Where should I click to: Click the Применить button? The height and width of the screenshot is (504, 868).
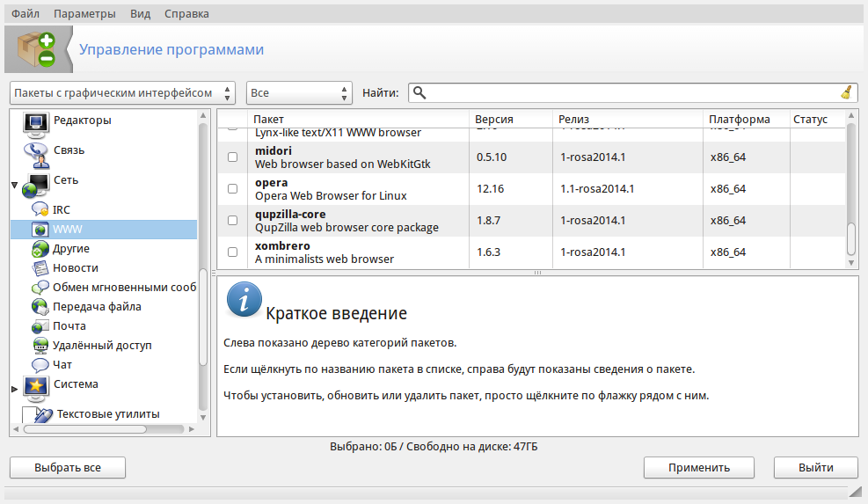coord(698,468)
